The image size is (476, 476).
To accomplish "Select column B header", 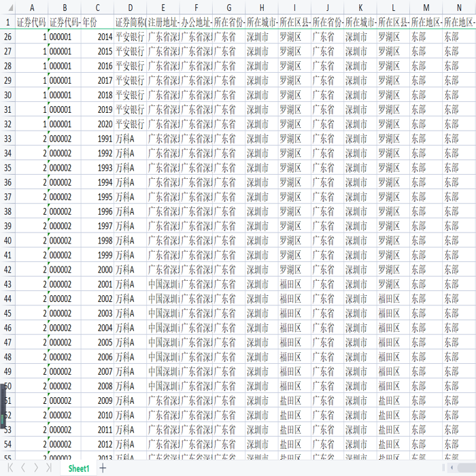I will click(x=65, y=8).
